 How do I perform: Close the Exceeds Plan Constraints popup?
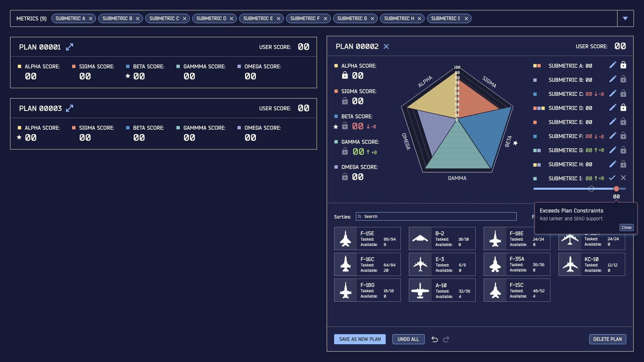point(626,228)
